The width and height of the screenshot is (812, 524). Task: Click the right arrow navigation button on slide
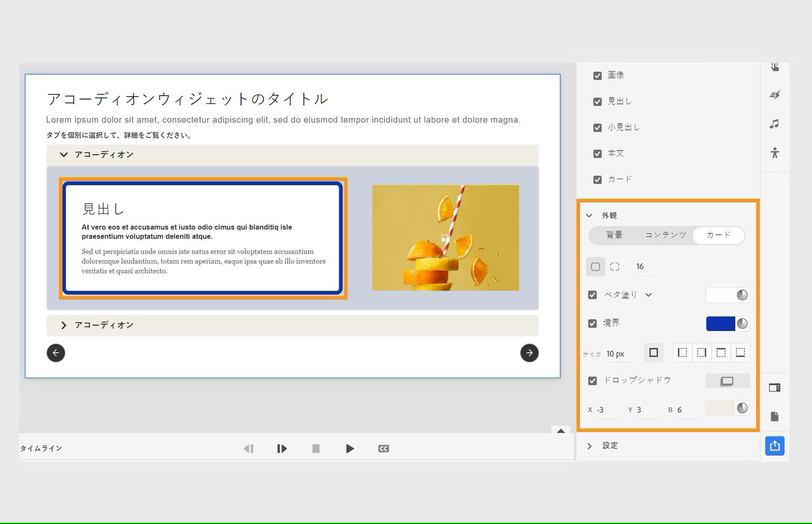pyautogui.click(x=529, y=353)
